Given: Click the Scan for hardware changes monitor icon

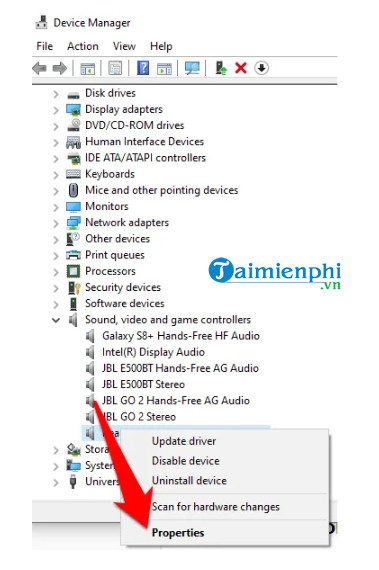Looking at the screenshot, I should pos(192,68).
